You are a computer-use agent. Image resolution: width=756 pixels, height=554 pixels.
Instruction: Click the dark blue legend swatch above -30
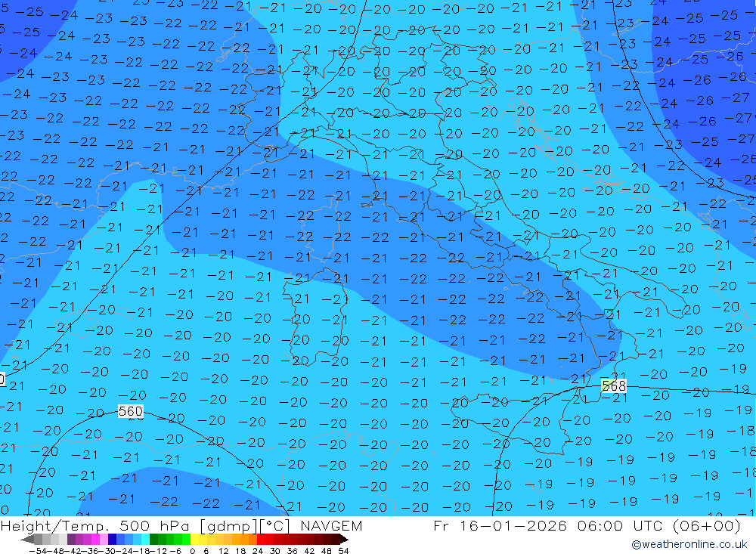tap(112, 540)
